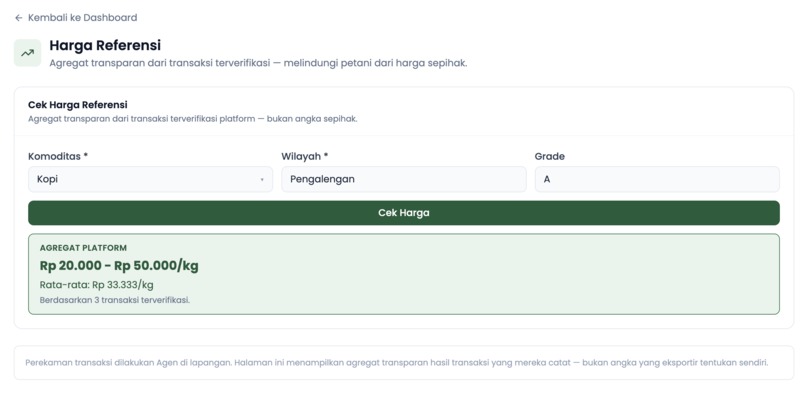Click the Harga Referensi page heading
Image resolution: width=806 pixels, height=395 pixels.
[105, 45]
